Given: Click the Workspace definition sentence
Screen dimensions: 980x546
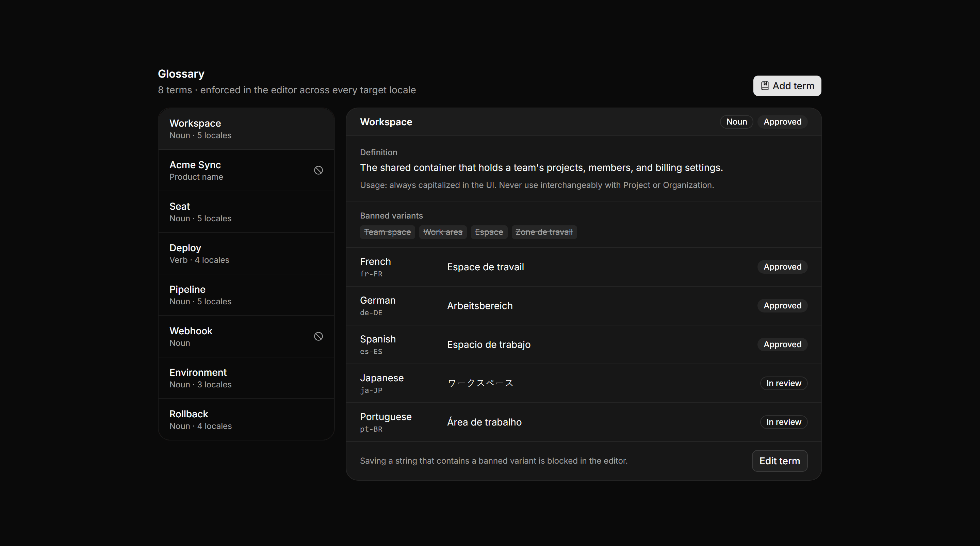Looking at the screenshot, I should point(541,168).
